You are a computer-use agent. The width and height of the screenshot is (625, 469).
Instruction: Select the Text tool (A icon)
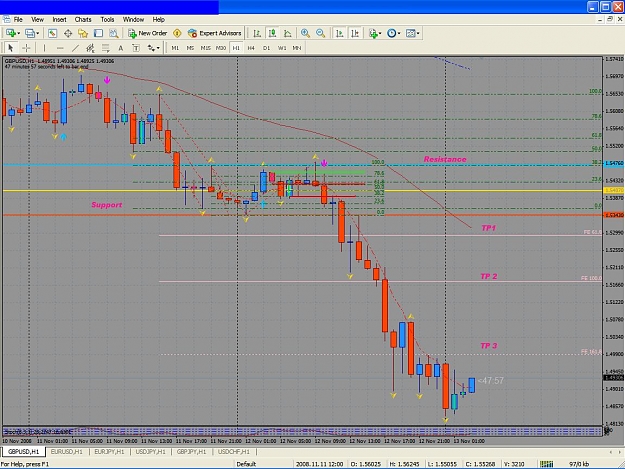point(120,48)
